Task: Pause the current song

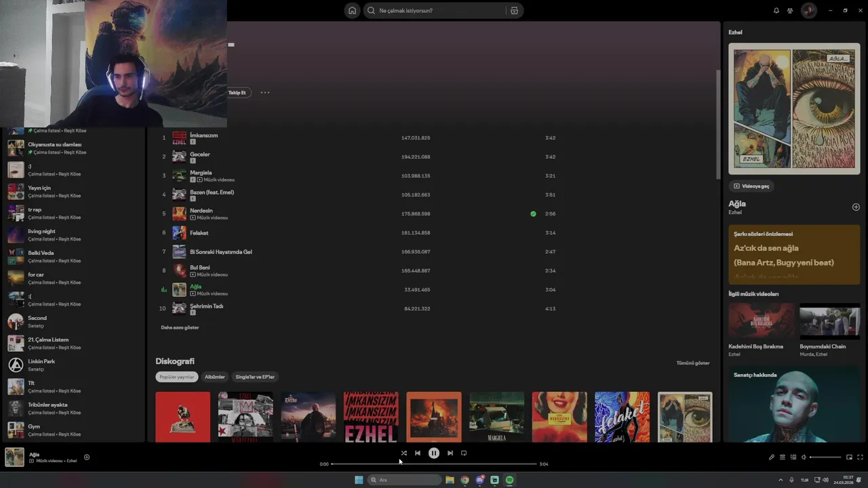Action: point(434,453)
